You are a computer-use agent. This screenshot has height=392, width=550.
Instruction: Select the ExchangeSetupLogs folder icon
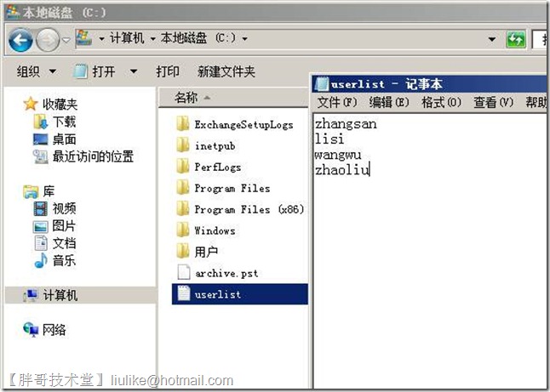[183, 124]
